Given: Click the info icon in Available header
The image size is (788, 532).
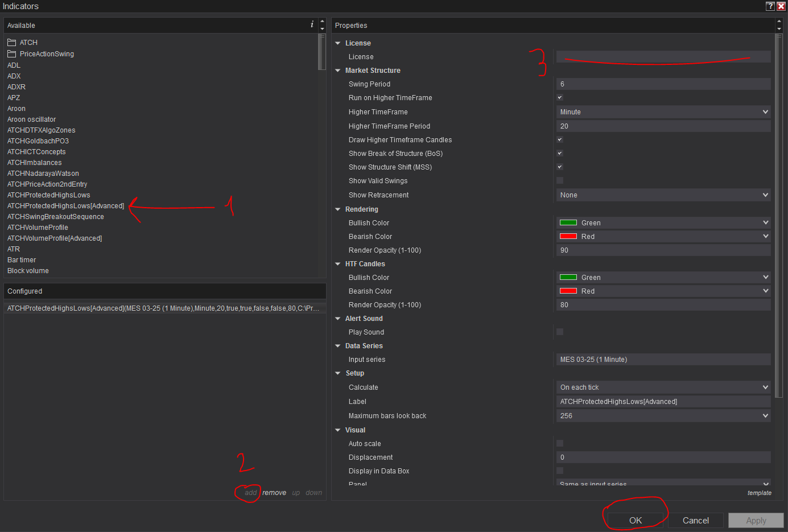Looking at the screenshot, I should coord(312,24).
